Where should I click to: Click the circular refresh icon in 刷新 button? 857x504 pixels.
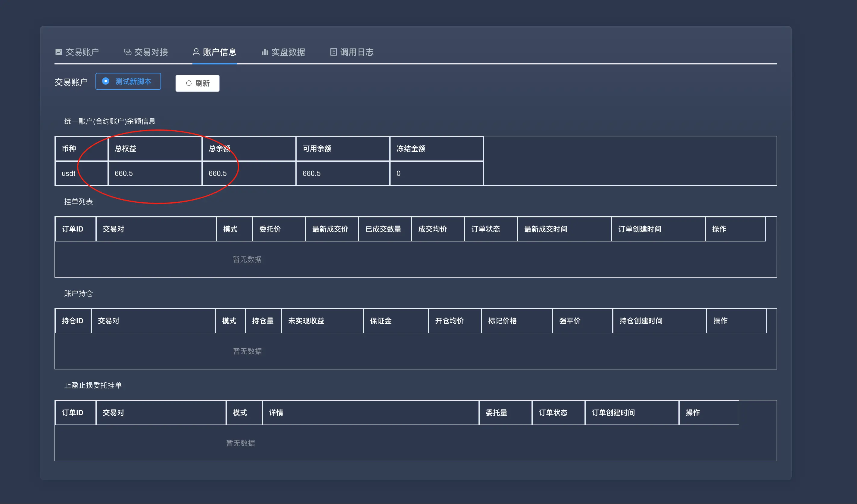(x=189, y=83)
